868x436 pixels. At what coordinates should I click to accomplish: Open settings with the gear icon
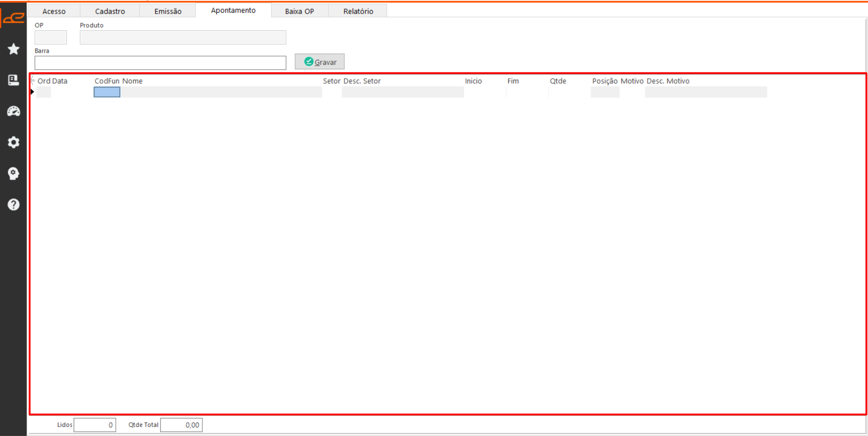(14, 143)
